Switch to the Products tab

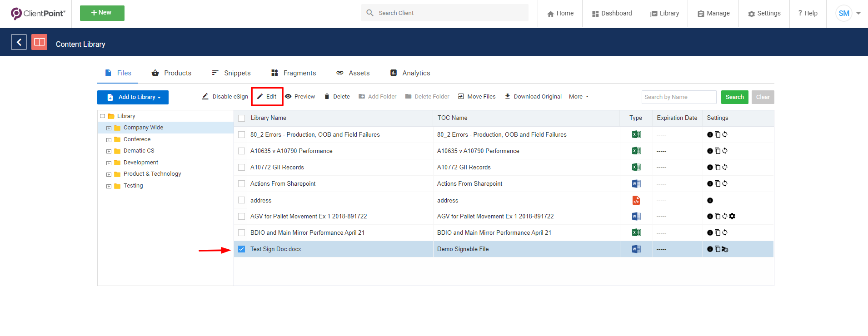click(171, 73)
